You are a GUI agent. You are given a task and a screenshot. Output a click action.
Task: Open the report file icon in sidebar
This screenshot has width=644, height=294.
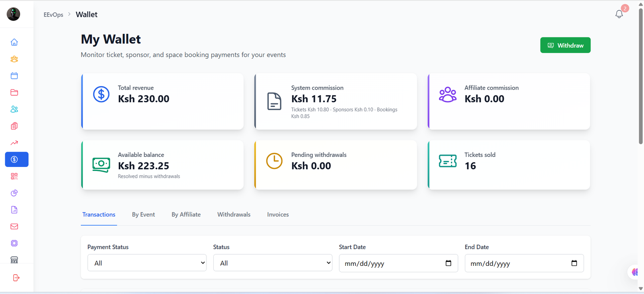click(14, 210)
